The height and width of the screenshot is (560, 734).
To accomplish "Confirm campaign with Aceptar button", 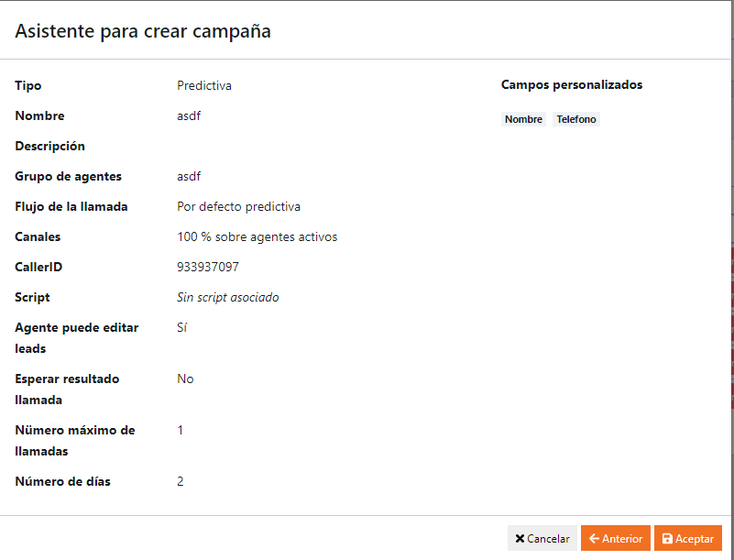I will pyautogui.click(x=688, y=539).
